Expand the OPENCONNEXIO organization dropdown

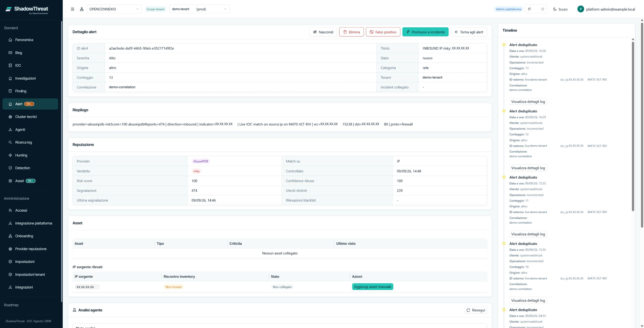coord(114,9)
